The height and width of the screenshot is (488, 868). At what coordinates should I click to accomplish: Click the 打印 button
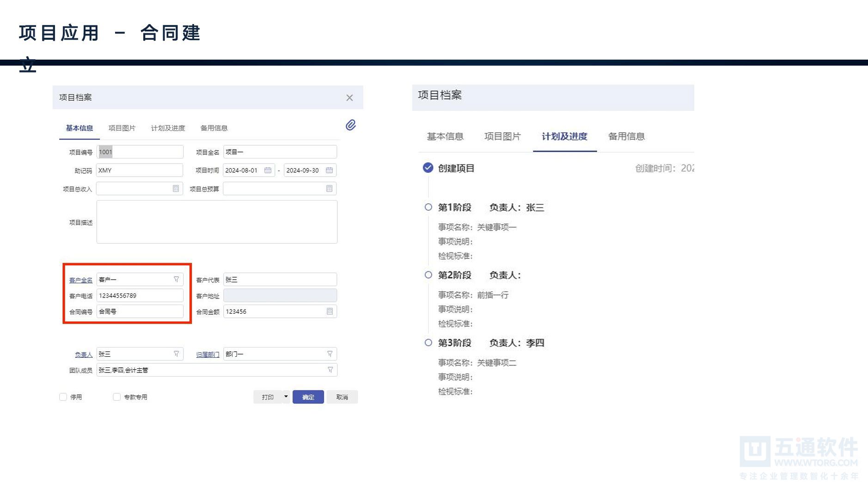click(x=268, y=397)
